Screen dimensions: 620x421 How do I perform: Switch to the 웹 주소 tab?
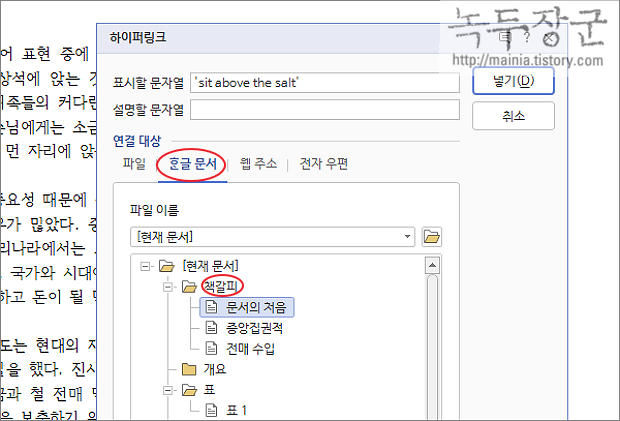(x=259, y=163)
